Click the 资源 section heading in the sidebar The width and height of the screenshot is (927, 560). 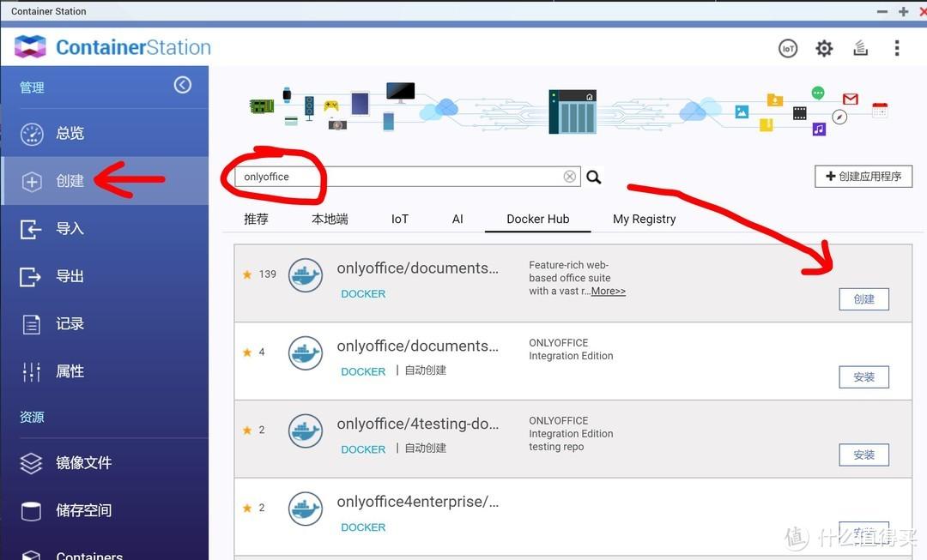coord(32,417)
